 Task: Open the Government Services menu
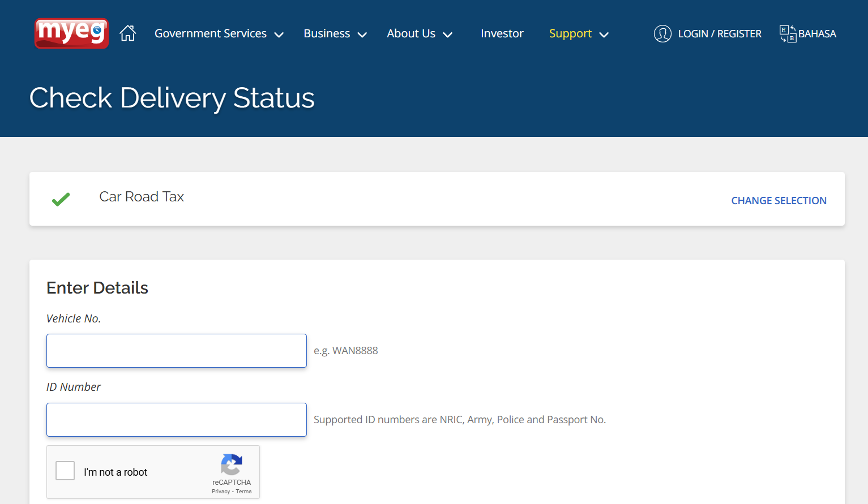(211, 33)
